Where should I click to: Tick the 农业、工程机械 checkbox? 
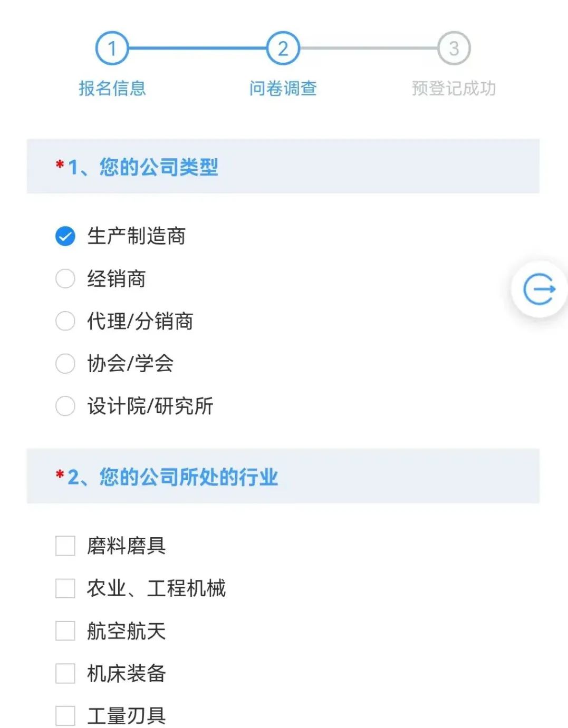pyautogui.click(x=65, y=588)
